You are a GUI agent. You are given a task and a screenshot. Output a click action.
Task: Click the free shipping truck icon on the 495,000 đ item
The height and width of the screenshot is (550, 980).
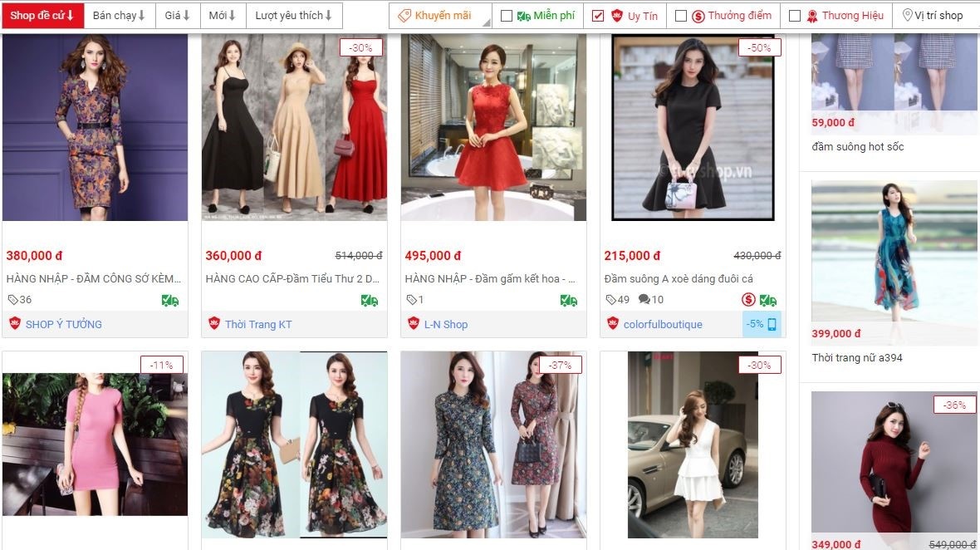point(569,301)
